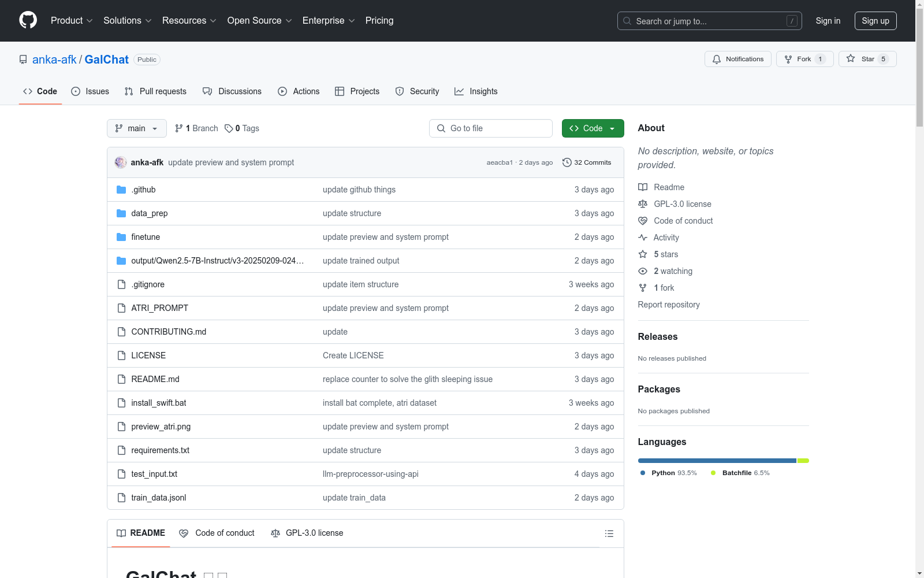Expand the Resources menu
Viewport: 924px width, 578px height.
tap(189, 20)
